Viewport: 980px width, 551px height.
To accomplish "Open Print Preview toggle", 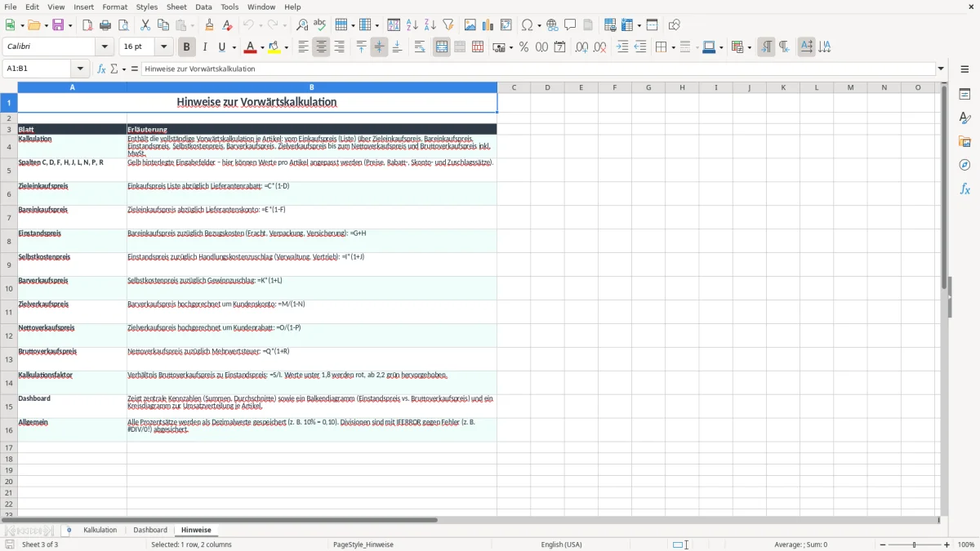I will click(x=123, y=25).
